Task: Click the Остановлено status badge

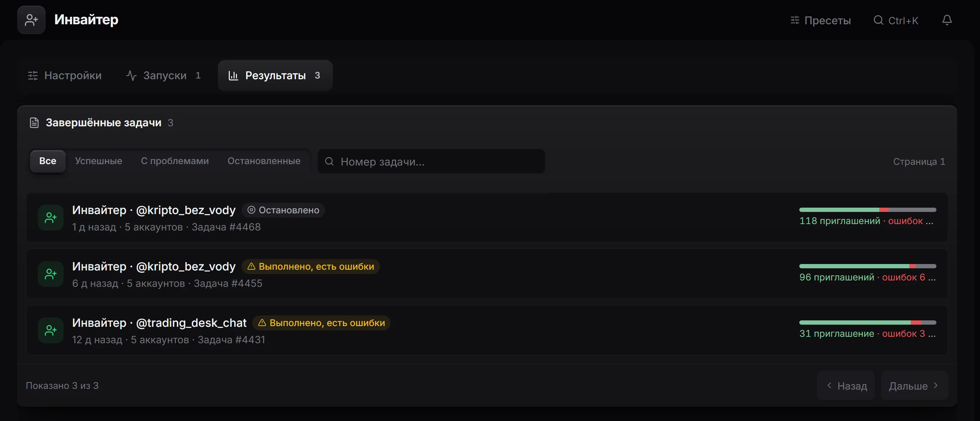Action: [283, 210]
